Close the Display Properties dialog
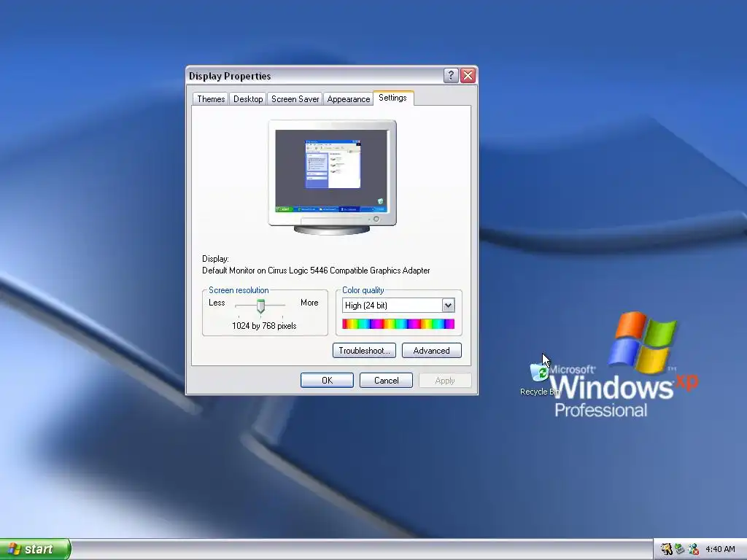 [x=468, y=75]
